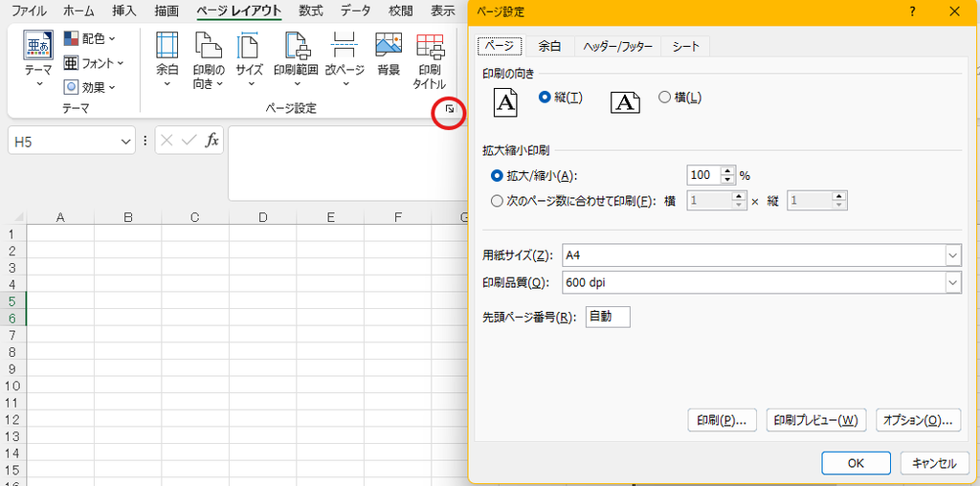Switch to the 数式 ribbon tab
The image size is (980, 486).
click(311, 11)
